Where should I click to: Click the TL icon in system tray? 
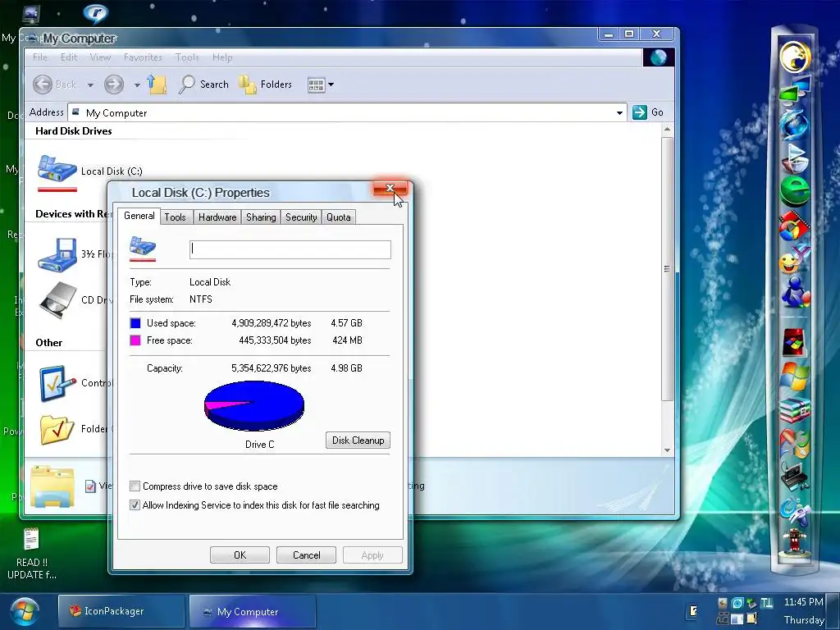[767, 603]
